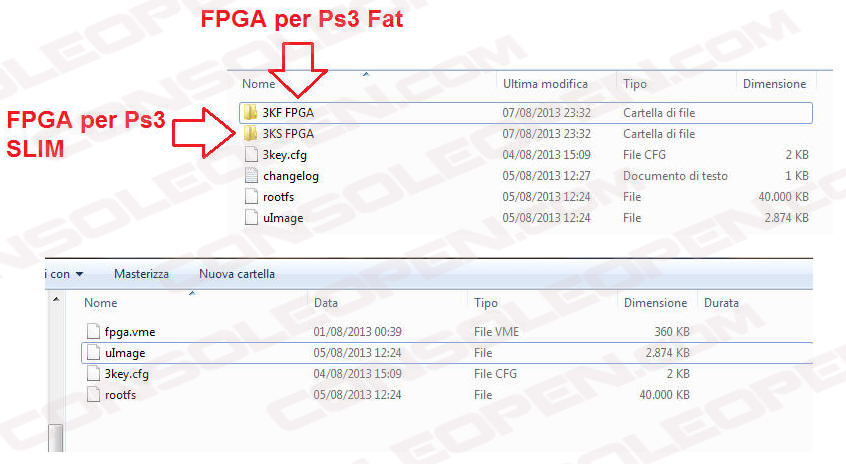Click the 'Documento di testo' type cell
This screenshot has height=464, width=846.
(x=676, y=176)
